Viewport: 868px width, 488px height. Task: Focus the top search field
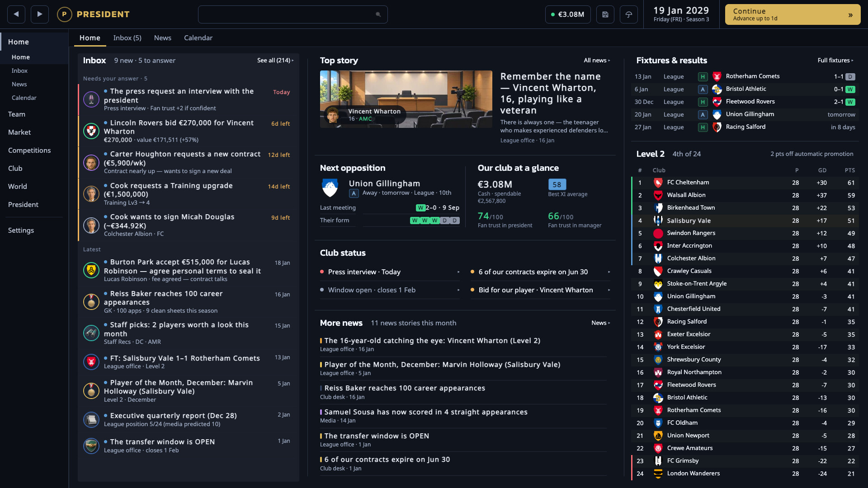click(x=292, y=14)
